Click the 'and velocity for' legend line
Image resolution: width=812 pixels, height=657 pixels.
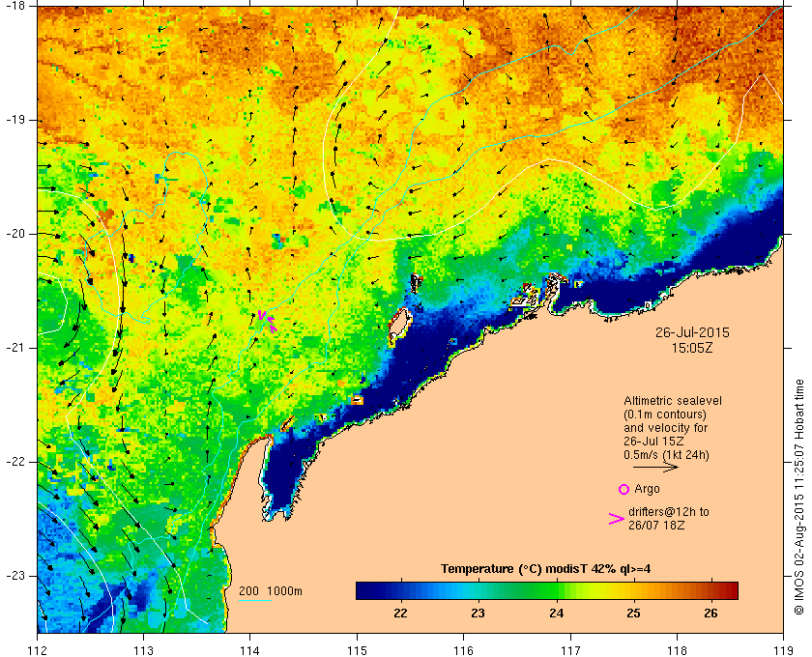(x=665, y=428)
